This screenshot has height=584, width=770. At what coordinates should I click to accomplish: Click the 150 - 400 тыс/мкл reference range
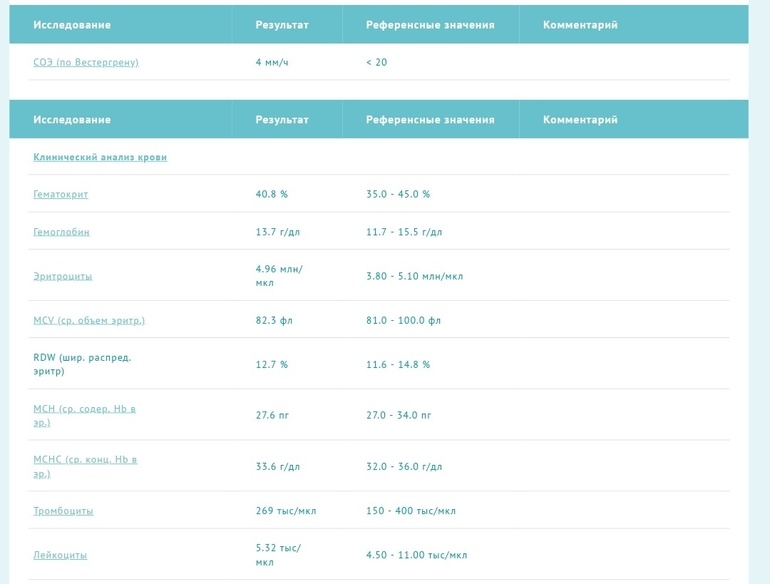click(x=411, y=511)
